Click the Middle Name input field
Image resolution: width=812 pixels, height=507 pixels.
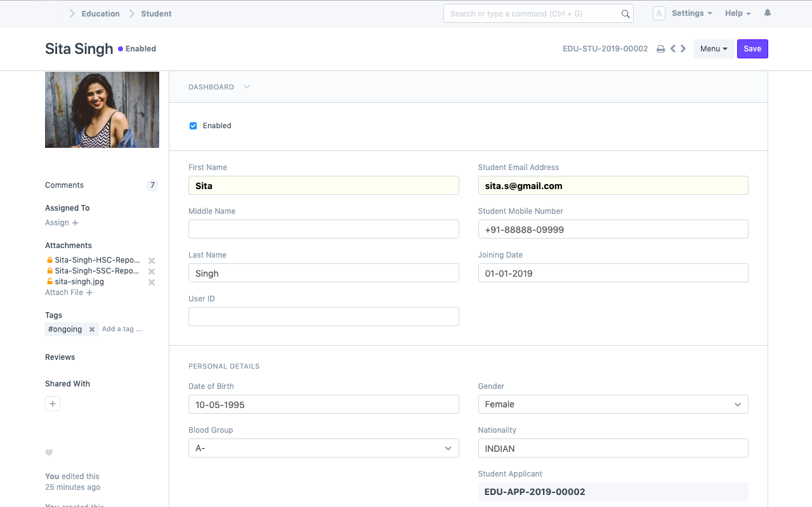point(324,229)
